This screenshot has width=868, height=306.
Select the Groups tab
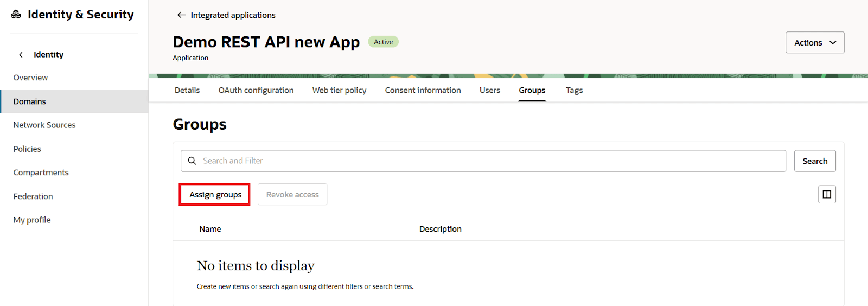532,90
